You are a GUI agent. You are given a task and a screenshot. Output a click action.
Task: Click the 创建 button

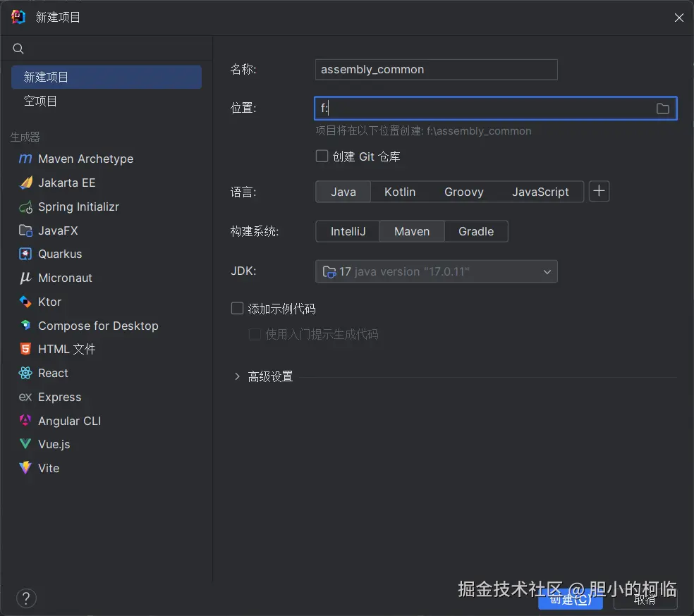click(571, 600)
